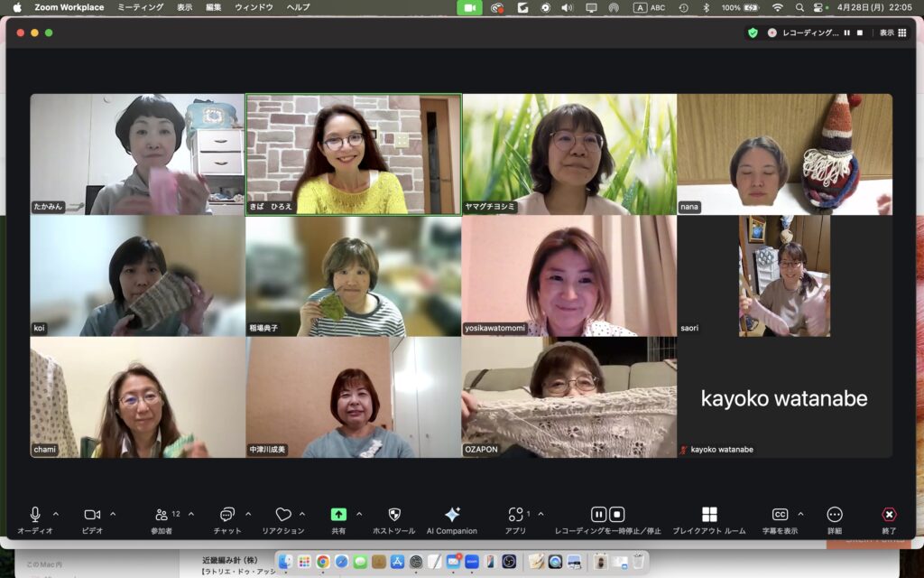Toggle closed captions display
The height and width of the screenshot is (578, 924).
click(780, 515)
